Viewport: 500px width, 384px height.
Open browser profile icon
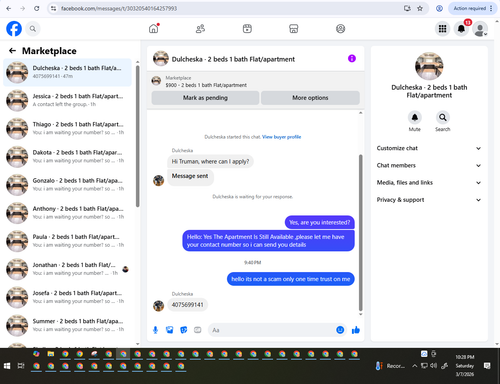(439, 8)
